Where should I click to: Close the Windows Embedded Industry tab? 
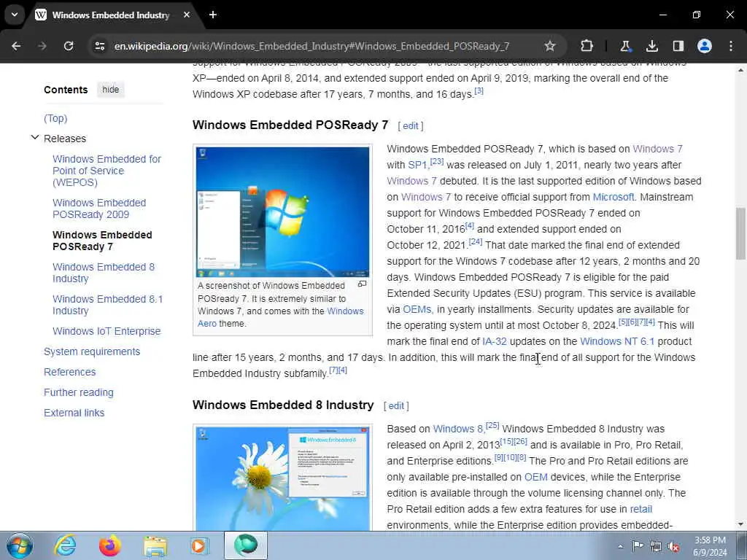click(187, 15)
